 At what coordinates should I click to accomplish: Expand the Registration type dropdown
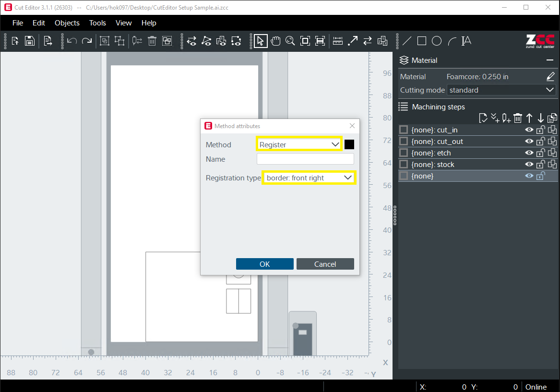tap(309, 178)
